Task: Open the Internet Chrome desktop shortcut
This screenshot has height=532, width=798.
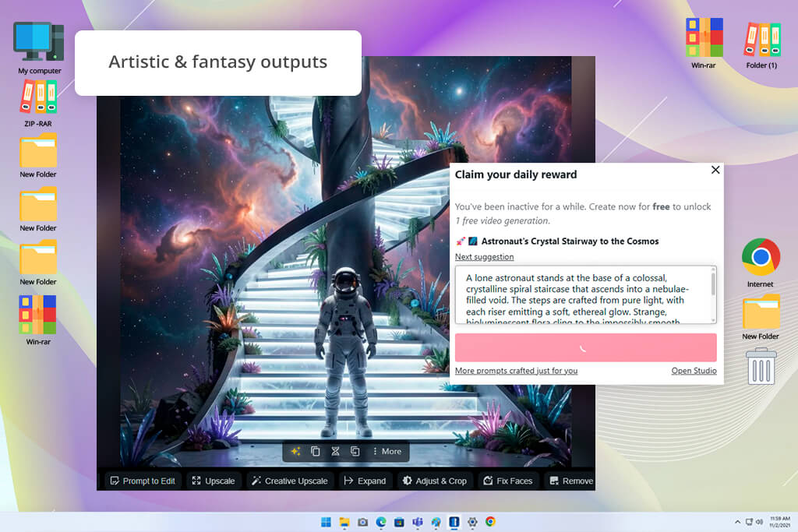Action: coord(761,263)
